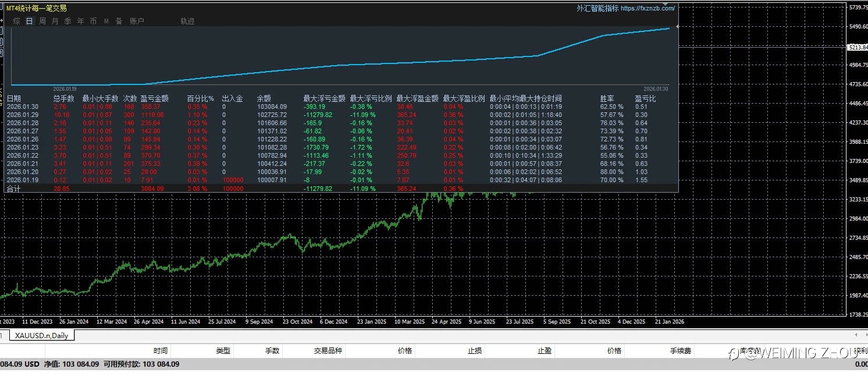Viewport: 868px width, 376px height.
Task: Open the 月 monthly statistics tab
Action: pyautogui.click(x=55, y=21)
